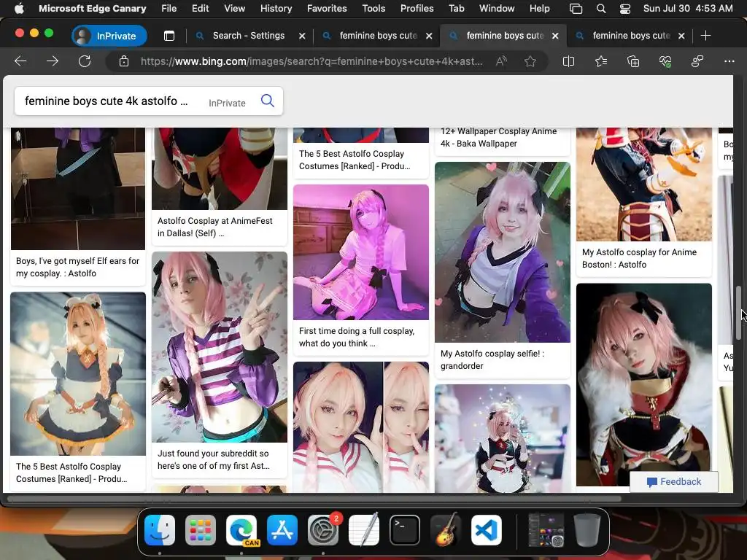Open Collections panel
Viewport: 747px width, 560px height.
pos(633,61)
